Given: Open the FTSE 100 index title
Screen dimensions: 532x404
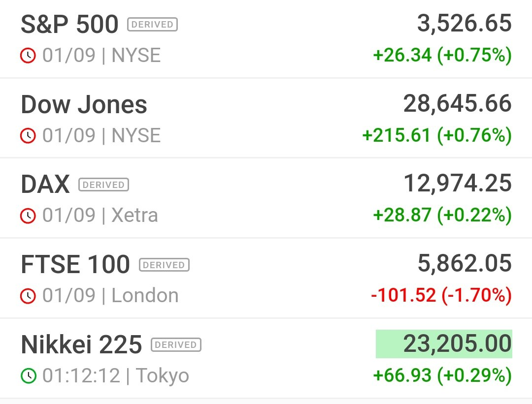Looking at the screenshot, I should (75, 264).
